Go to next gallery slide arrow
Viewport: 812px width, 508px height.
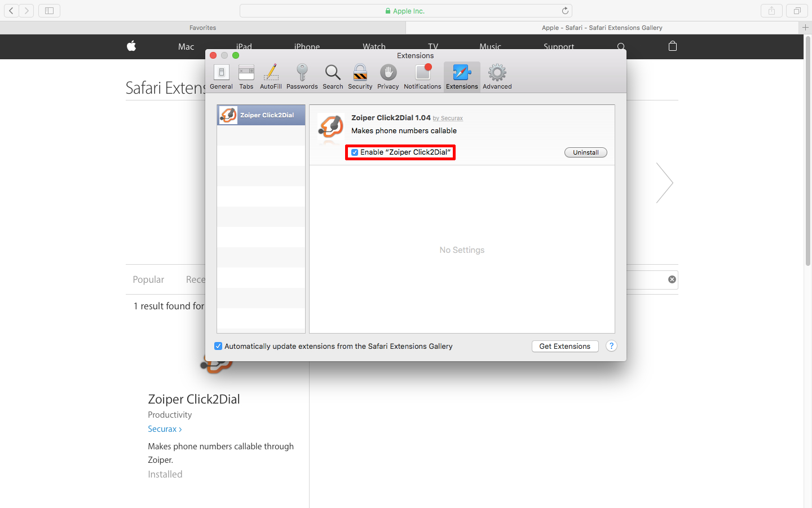[x=664, y=183]
